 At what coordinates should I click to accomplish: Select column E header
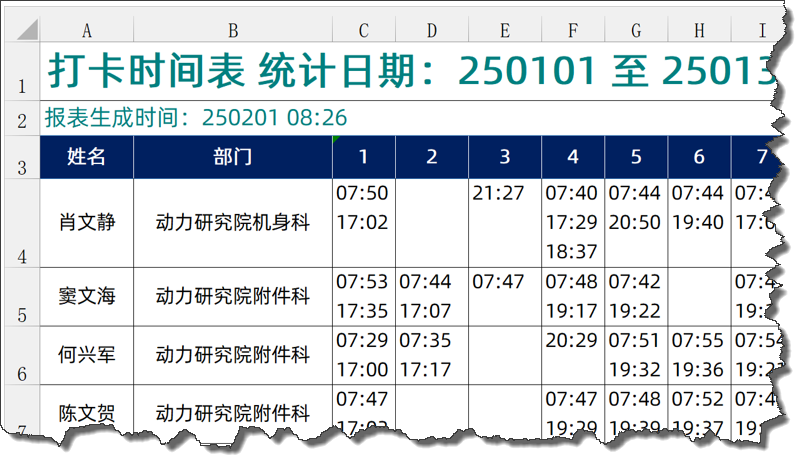pyautogui.click(x=505, y=31)
